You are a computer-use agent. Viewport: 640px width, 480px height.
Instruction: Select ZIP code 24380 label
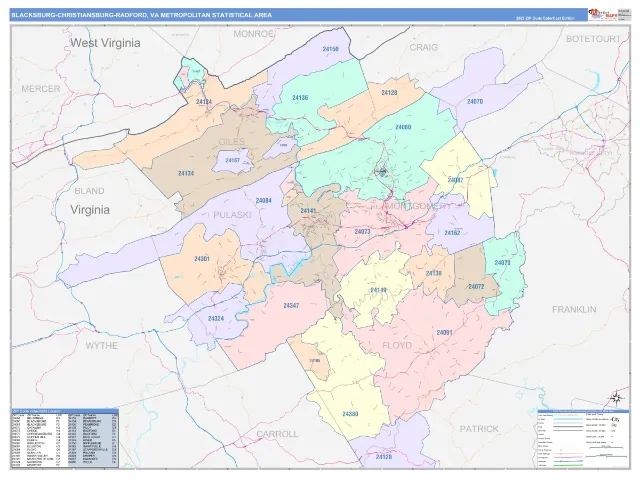350,414
